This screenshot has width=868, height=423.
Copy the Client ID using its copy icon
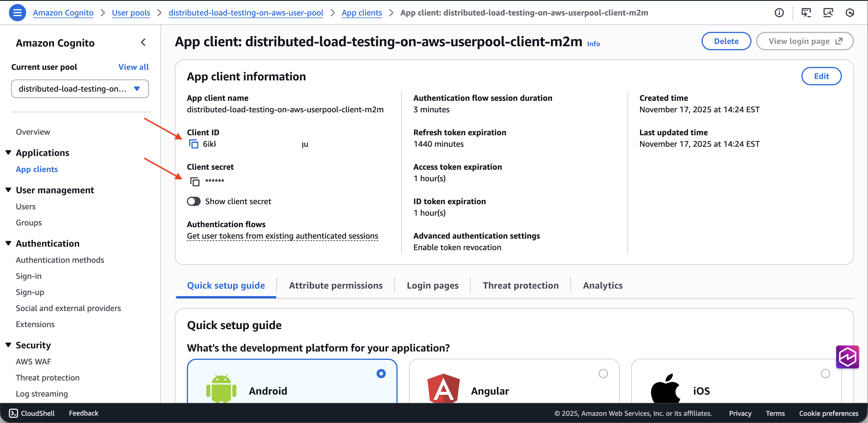(194, 144)
